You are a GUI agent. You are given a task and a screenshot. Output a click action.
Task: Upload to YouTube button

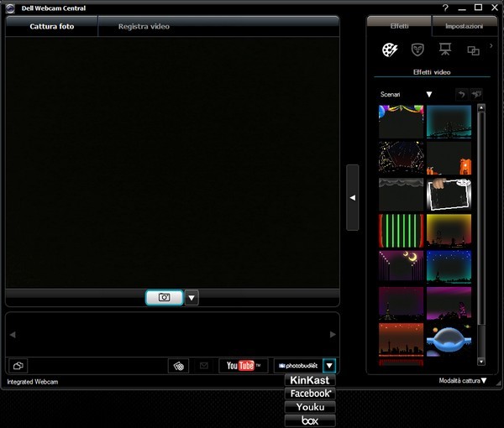(x=244, y=365)
